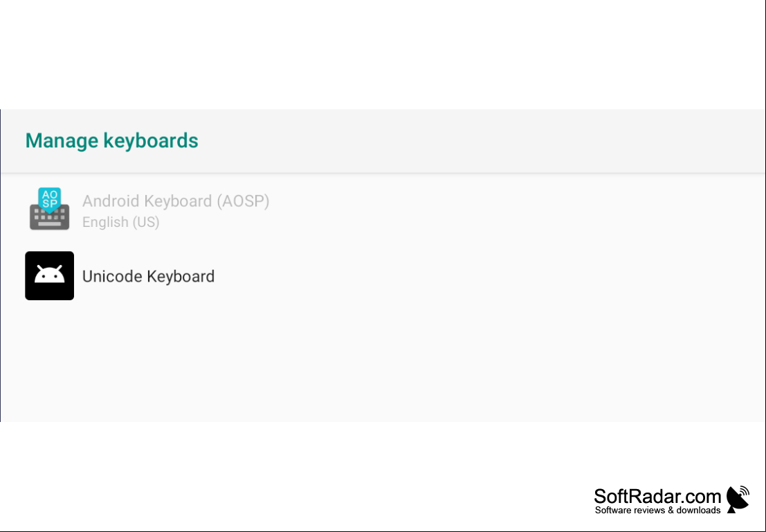Click the gray keyboard graphic under AOSP badge
The width and height of the screenshot is (766, 532).
pos(49,218)
